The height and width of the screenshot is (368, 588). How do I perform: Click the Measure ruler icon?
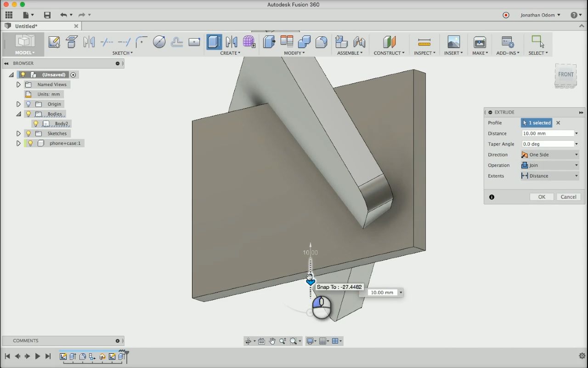pos(424,42)
